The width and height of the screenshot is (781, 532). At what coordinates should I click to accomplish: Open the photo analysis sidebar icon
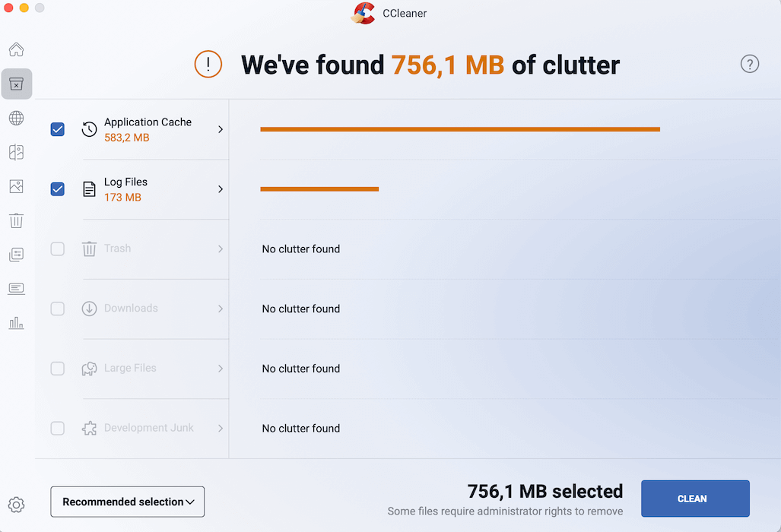(16, 186)
